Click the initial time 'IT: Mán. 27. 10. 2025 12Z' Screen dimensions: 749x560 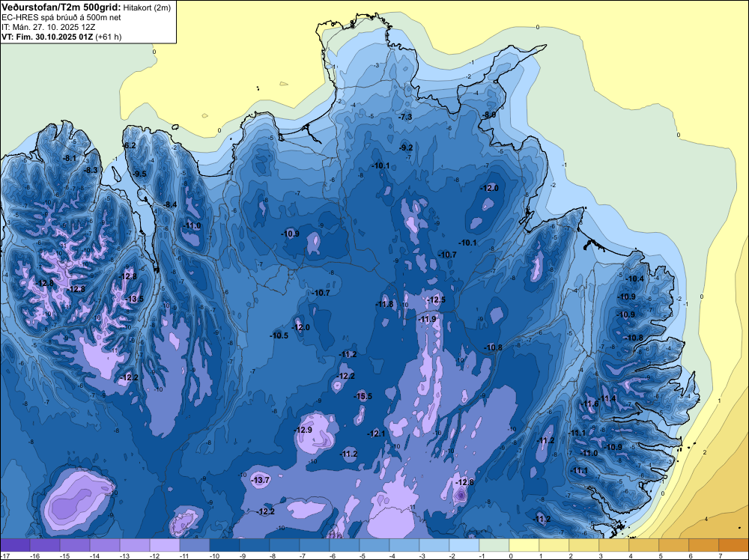click(x=48, y=27)
